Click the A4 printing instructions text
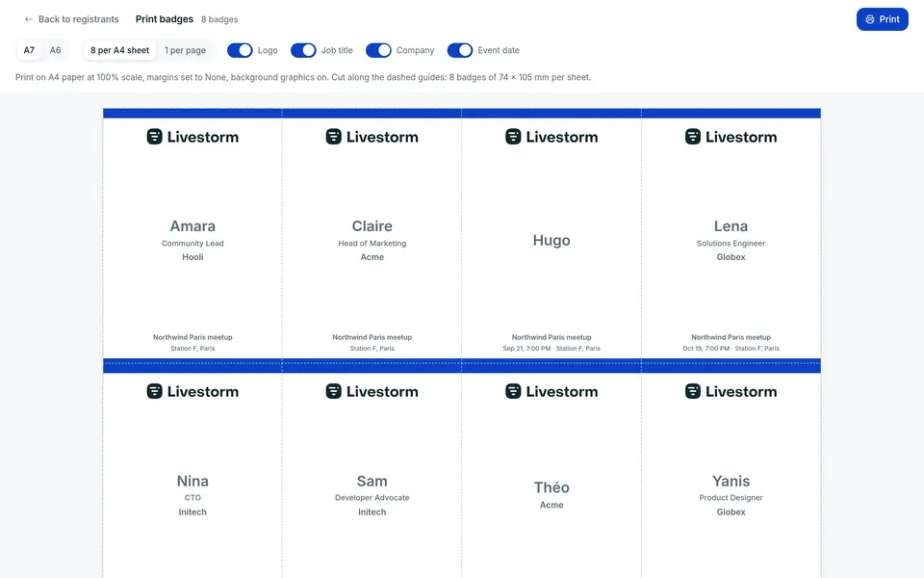This screenshot has width=924, height=578. (303, 77)
